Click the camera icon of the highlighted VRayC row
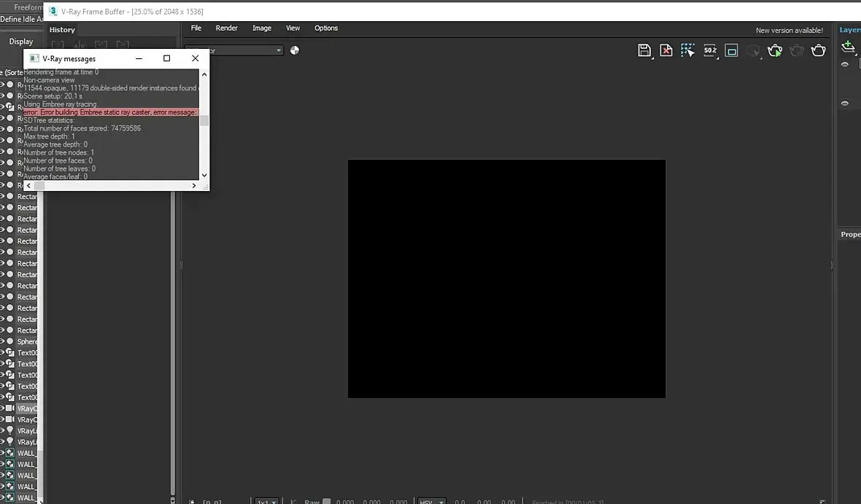This screenshot has width=861, height=504. pos(10,408)
